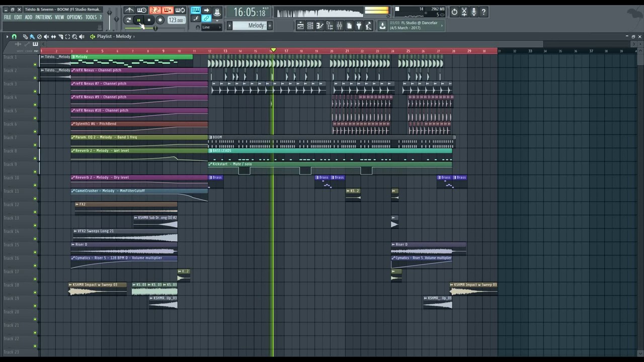Toggle the playlist snap magnet icon

[x=14, y=37]
